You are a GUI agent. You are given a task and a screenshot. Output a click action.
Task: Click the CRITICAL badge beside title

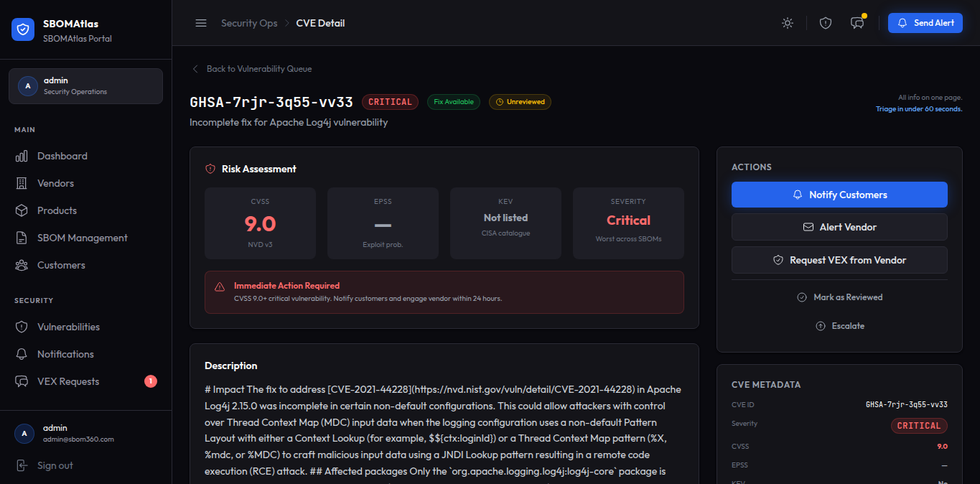pos(390,102)
